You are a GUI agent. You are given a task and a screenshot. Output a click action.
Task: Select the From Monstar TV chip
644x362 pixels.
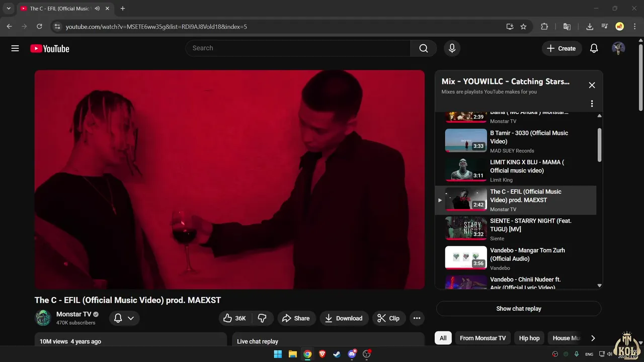[x=482, y=338]
